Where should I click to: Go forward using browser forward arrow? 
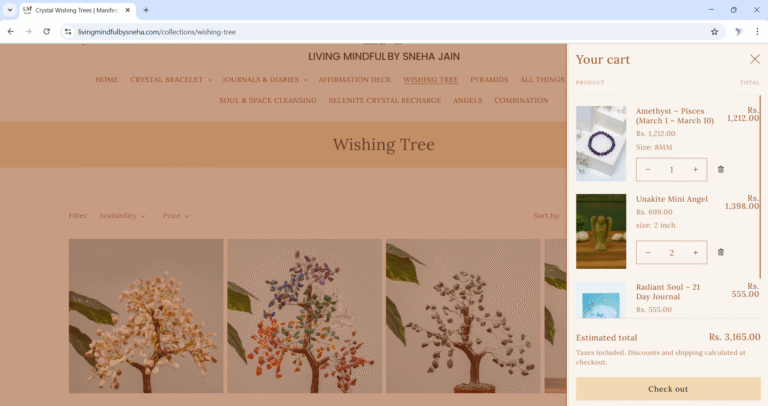coord(28,31)
